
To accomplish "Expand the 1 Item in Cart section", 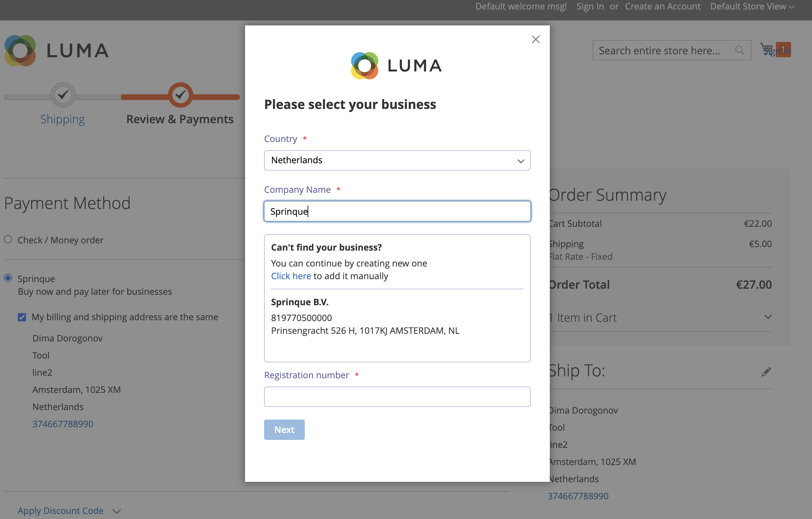I will (x=768, y=317).
